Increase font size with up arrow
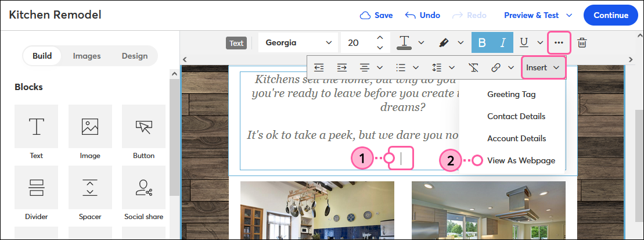This screenshot has width=644, height=240. 380,38
